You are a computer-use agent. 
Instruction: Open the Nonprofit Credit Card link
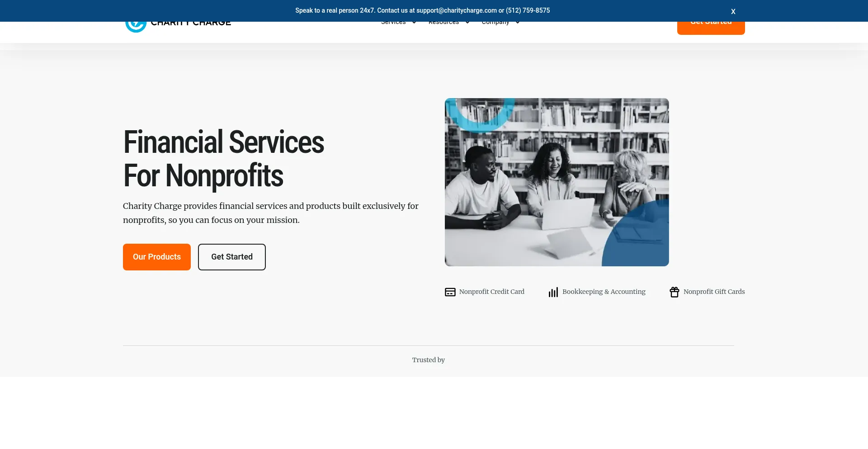click(491, 292)
